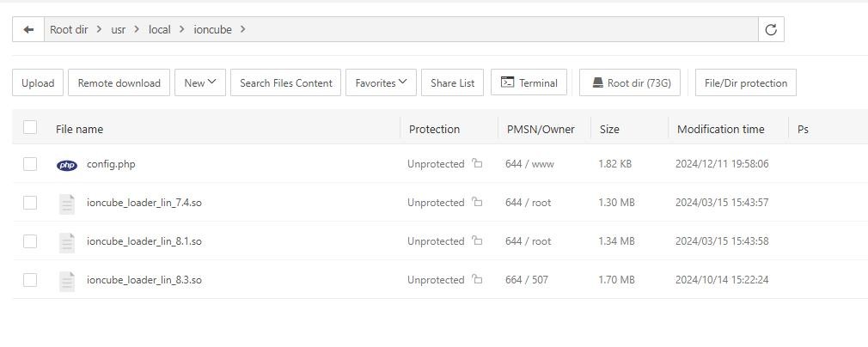The height and width of the screenshot is (347, 868).
Task: Expand the New dropdown
Action: coord(199,83)
